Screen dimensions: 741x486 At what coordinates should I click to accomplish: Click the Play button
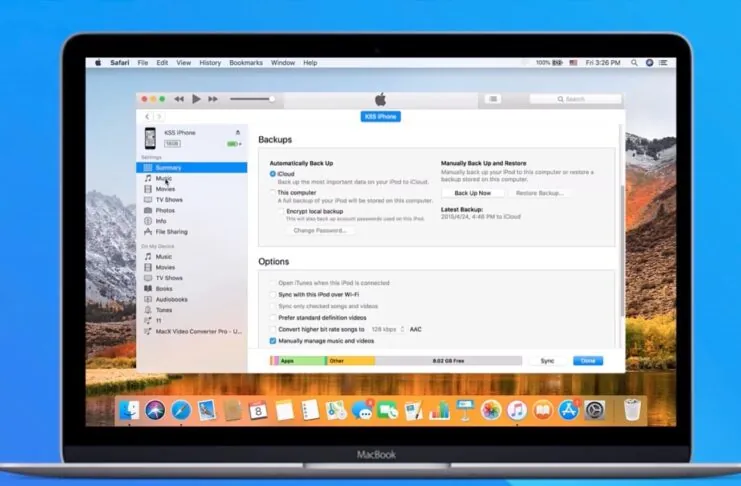(196, 99)
